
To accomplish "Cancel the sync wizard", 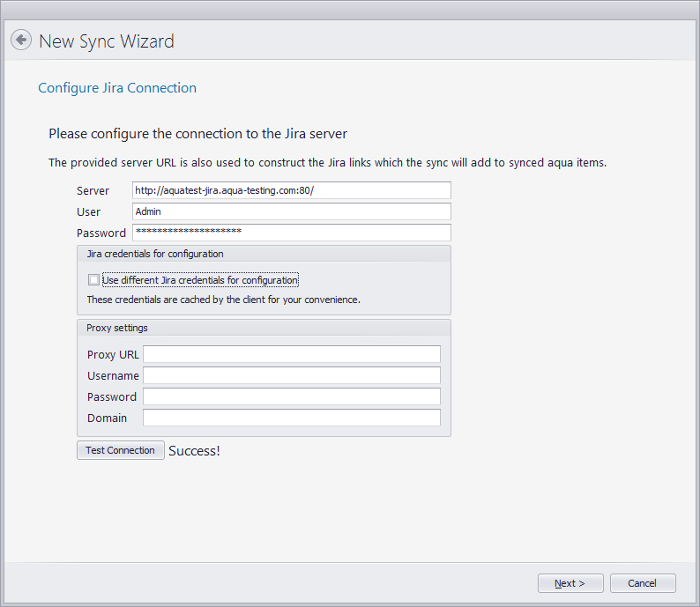I will tap(642, 583).
